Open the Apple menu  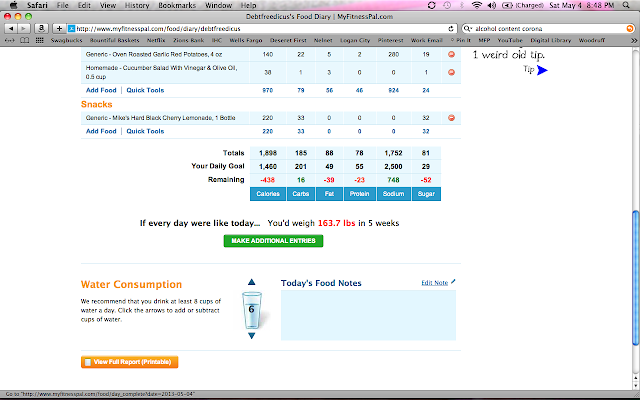coord(13,5)
